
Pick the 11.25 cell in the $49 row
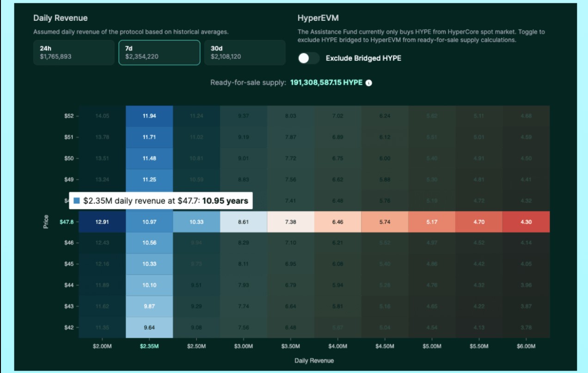[149, 180]
